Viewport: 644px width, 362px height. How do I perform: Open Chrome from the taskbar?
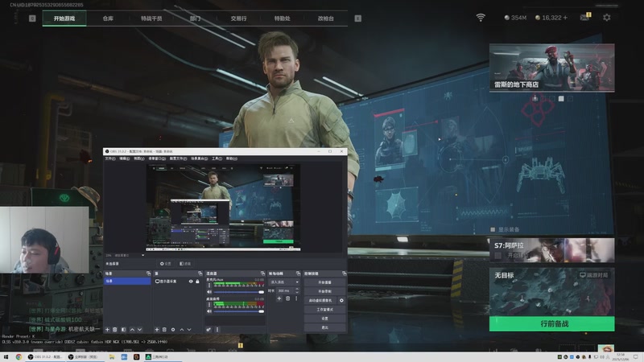coord(19,357)
